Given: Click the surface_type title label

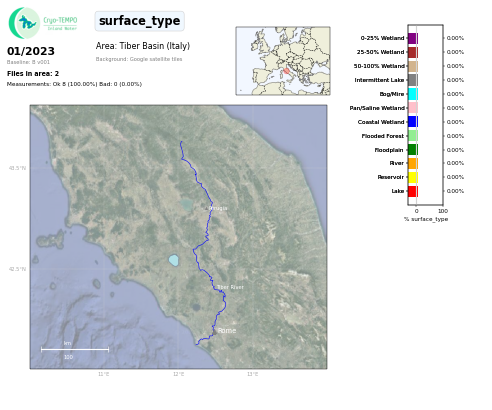Looking at the screenshot, I should coord(140,21).
